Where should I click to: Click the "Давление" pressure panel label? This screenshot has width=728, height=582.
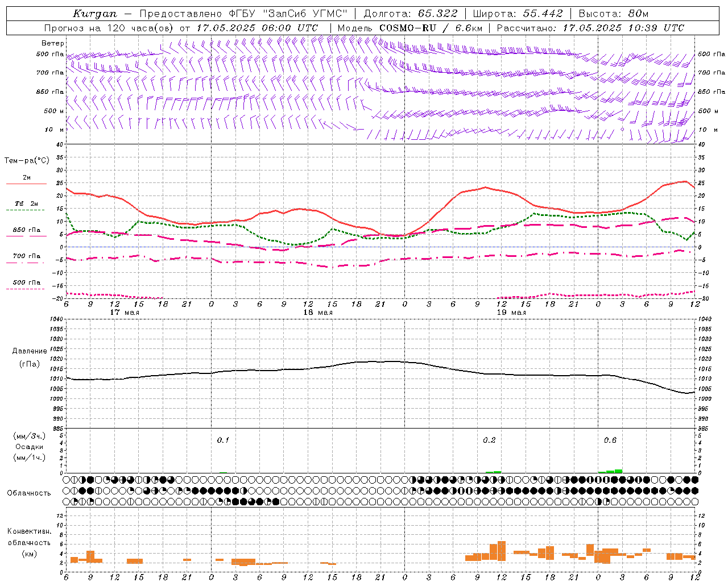30,351
